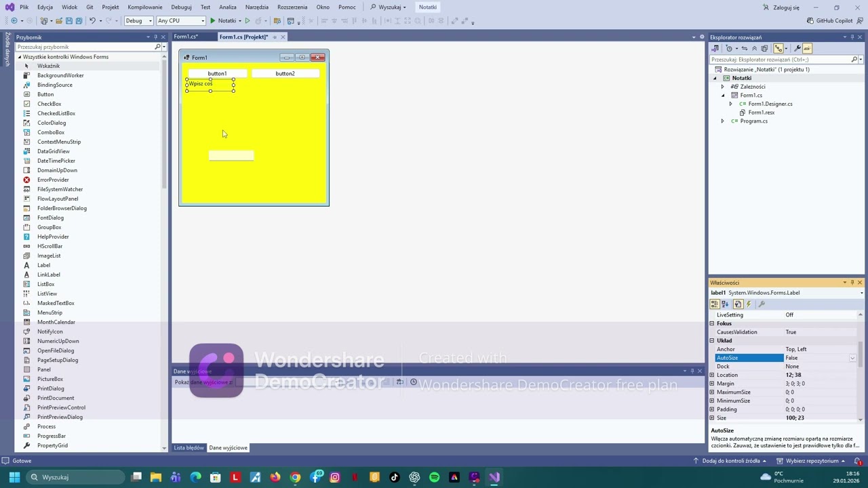
Task: Choose ErrorProvider in toolbox
Action: (53, 180)
